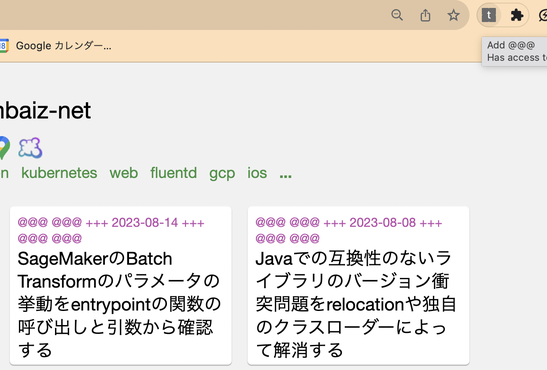Click the 2023-08-08 date text
Image resolution: width=547 pixels, height=370 pixels.
383,222
